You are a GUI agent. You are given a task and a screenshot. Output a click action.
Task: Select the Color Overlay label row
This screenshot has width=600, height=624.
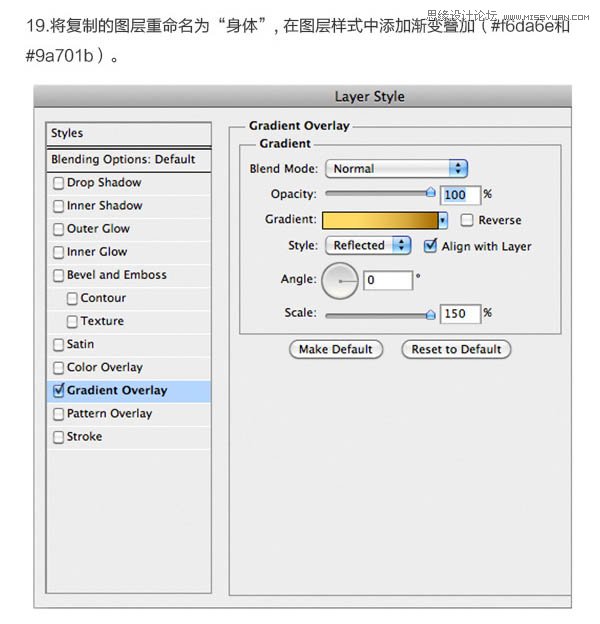click(129, 368)
